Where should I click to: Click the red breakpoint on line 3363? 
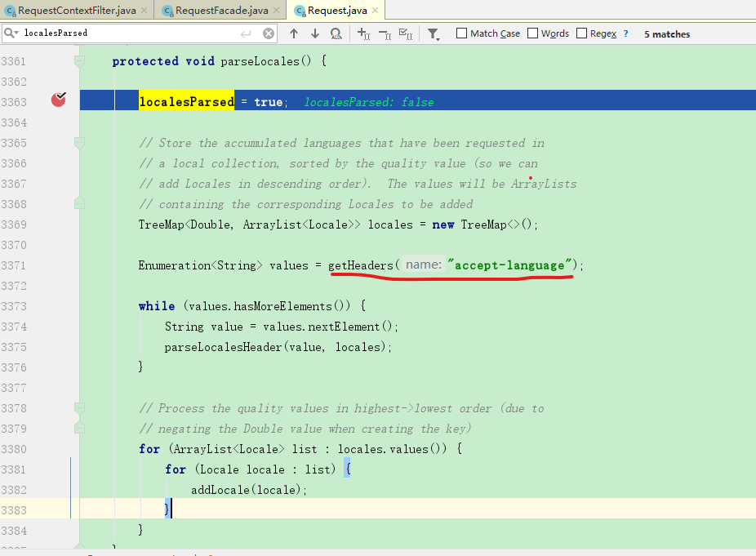57,98
